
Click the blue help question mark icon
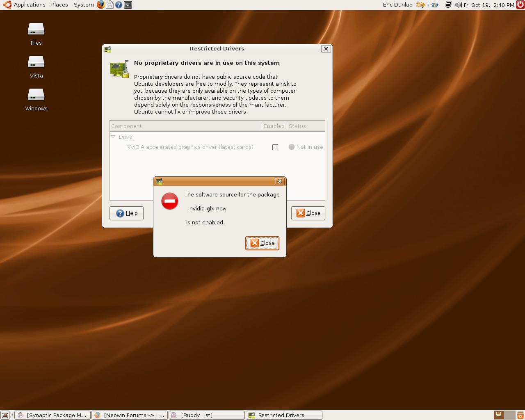(118, 5)
